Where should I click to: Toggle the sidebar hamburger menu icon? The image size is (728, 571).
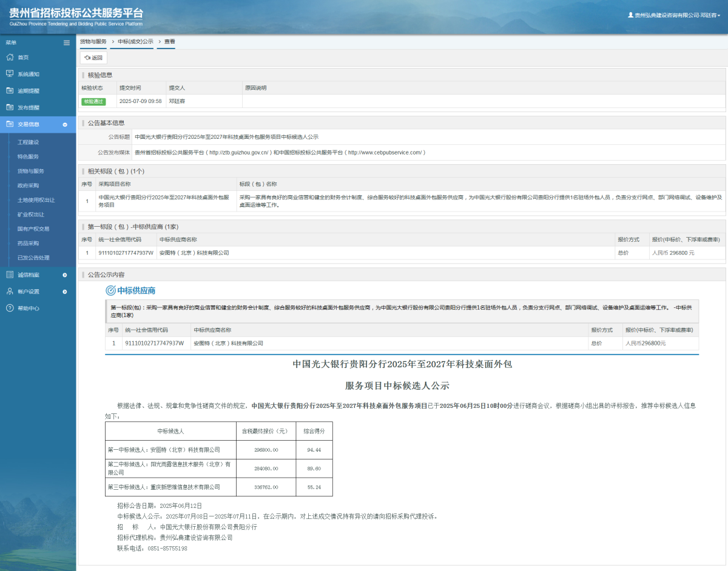click(x=66, y=42)
